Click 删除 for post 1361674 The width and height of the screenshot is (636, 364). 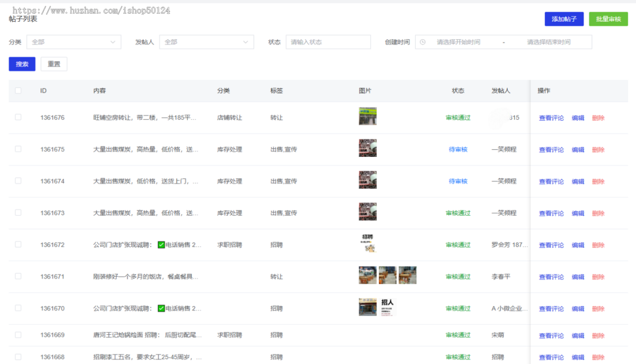pos(598,181)
